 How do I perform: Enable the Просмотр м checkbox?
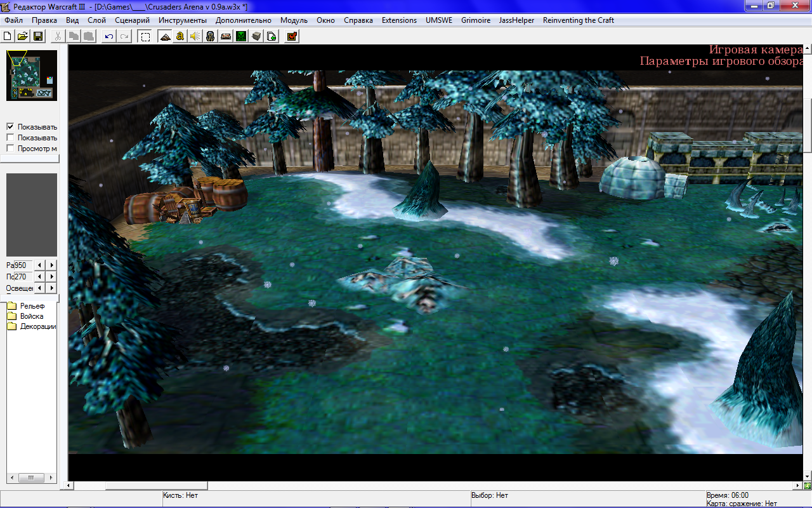[x=10, y=149]
